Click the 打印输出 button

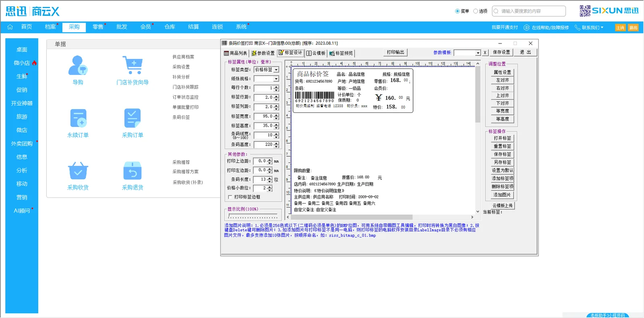click(395, 52)
